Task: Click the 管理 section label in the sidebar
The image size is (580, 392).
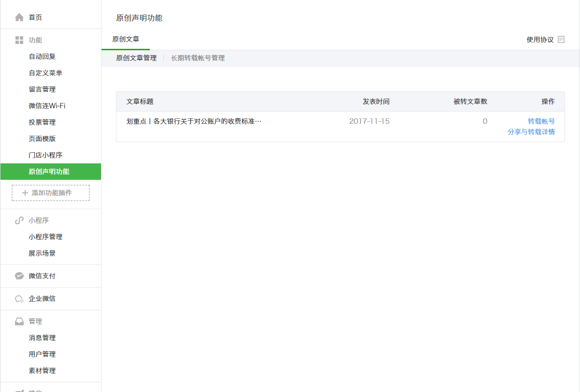Action: (x=35, y=321)
